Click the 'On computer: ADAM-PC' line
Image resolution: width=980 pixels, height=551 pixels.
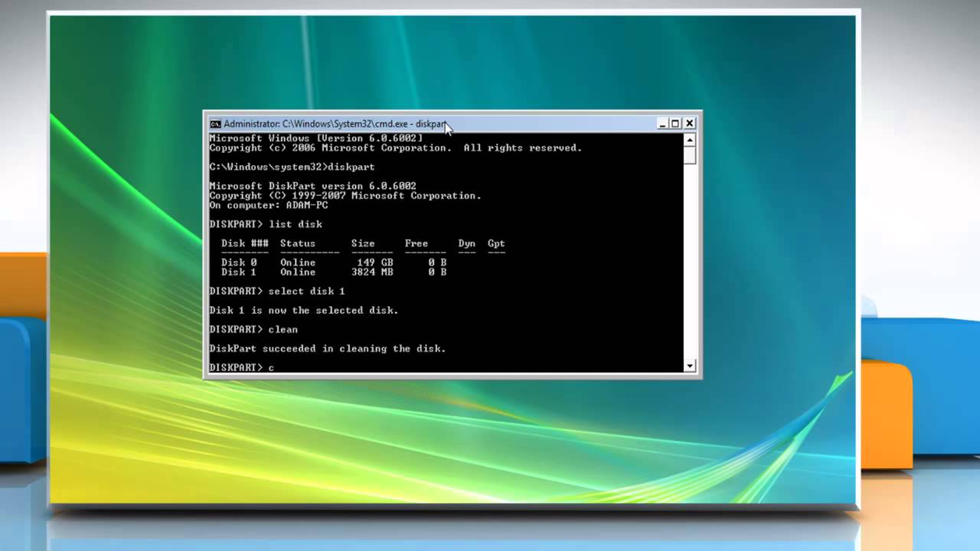(x=269, y=205)
